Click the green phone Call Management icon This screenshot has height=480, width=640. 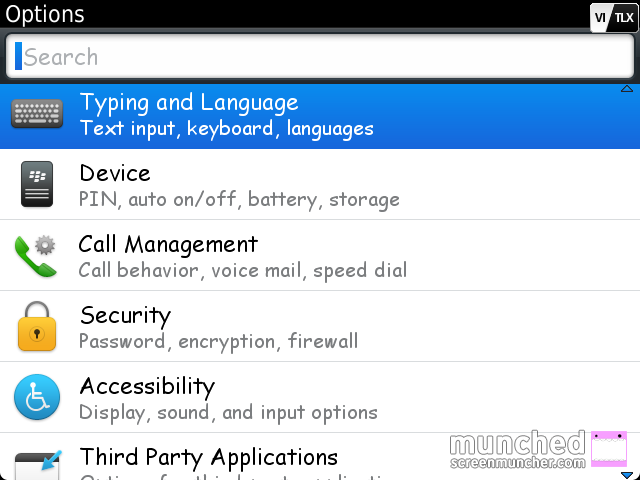(x=36, y=256)
